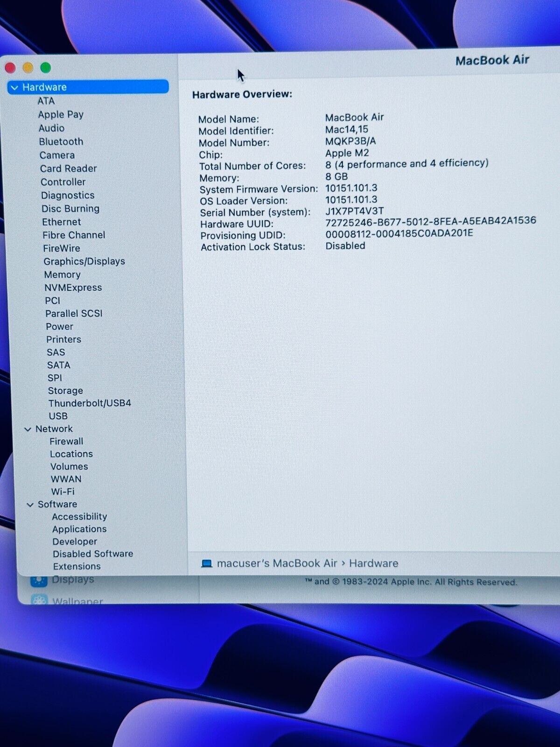Open the Firewall network entry
The height and width of the screenshot is (747, 560).
(x=66, y=441)
